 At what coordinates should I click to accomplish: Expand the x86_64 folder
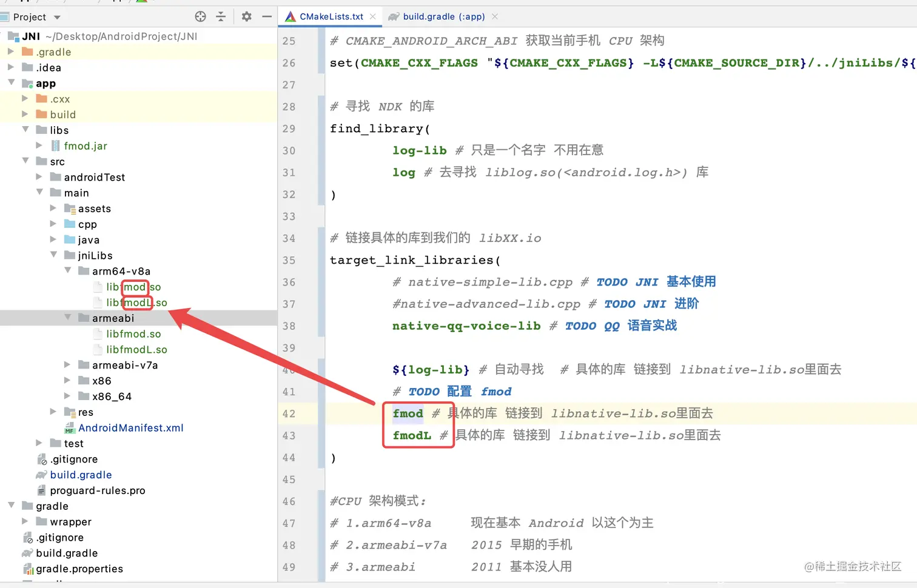tap(67, 396)
